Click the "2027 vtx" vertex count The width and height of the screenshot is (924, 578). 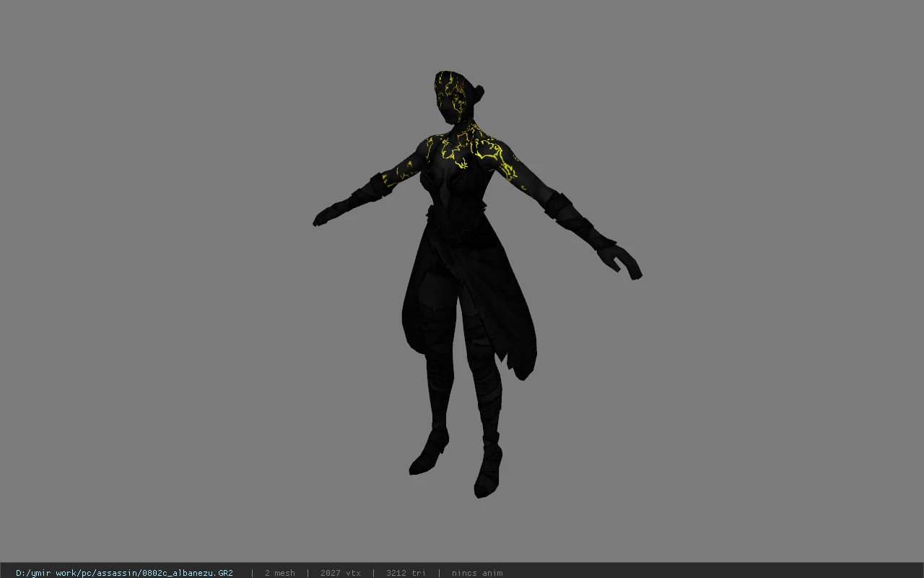340,573
